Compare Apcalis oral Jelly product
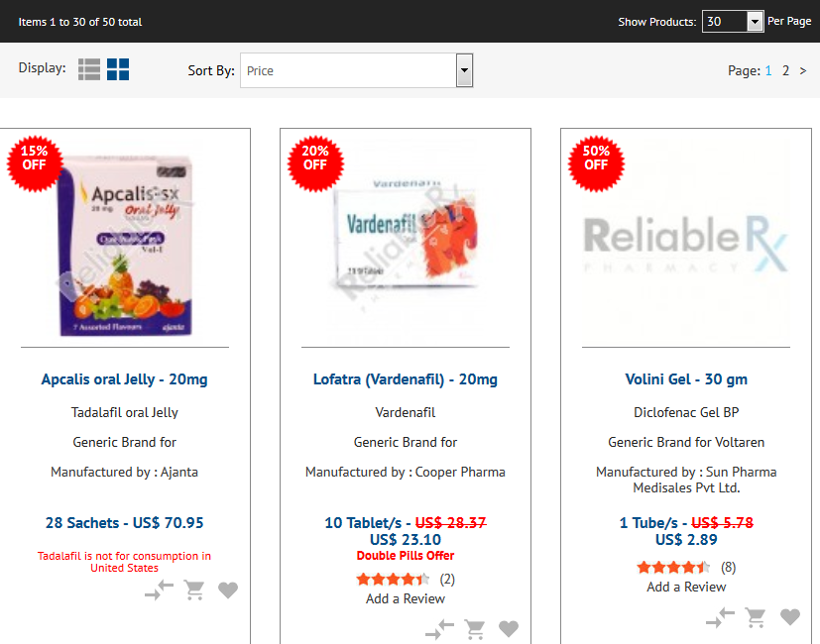The height and width of the screenshot is (644, 820). pos(159,590)
